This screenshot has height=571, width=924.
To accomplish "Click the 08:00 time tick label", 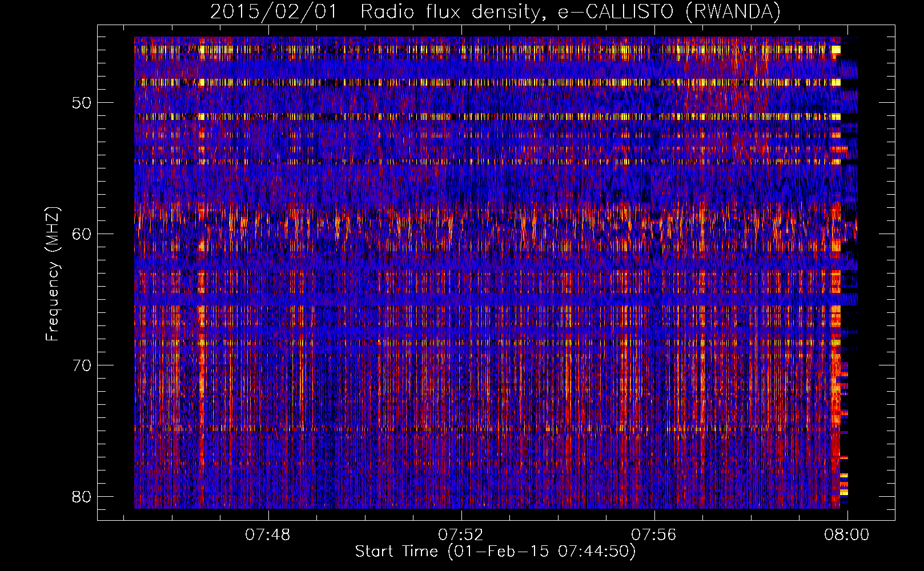I will (x=847, y=535).
